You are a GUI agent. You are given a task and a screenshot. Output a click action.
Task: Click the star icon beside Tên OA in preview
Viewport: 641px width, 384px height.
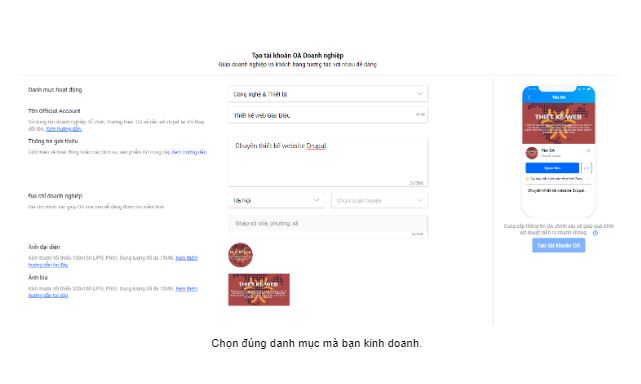[x=588, y=151]
